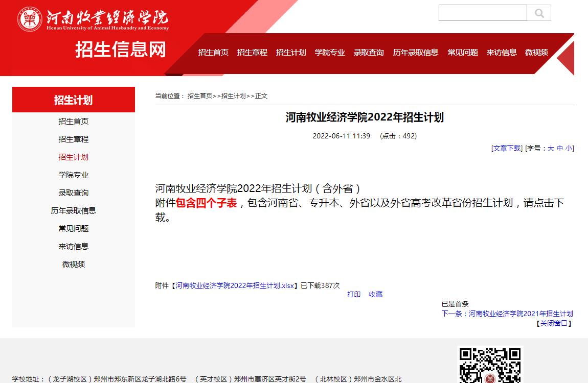Image resolution: width=588 pixels, height=383 pixels.
Task: Click the QR code image in footer
Action: coord(489,365)
